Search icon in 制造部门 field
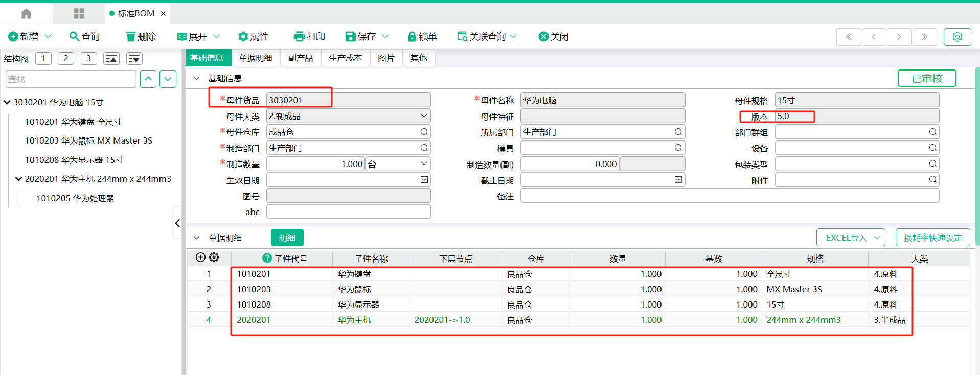Viewport: 980px width, 375px height. pos(424,148)
